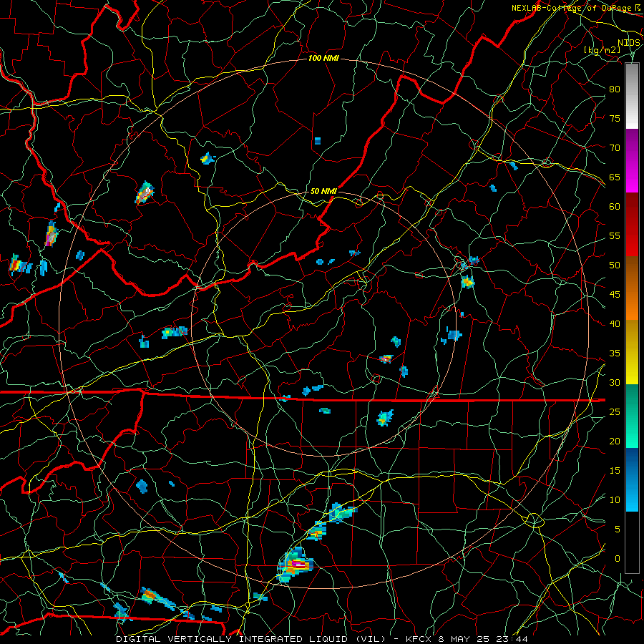
Task: Click the 80 value on the color scale
Action: [x=615, y=89]
